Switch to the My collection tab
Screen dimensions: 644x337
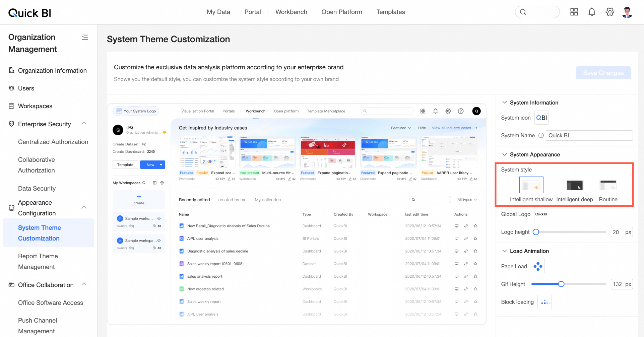(x=268, y=200)
